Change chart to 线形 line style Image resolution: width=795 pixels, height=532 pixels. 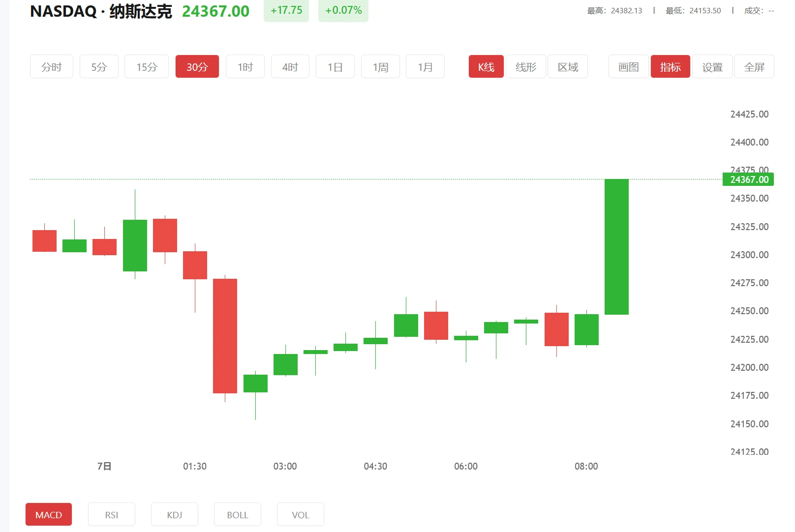[x=525, y=66]
